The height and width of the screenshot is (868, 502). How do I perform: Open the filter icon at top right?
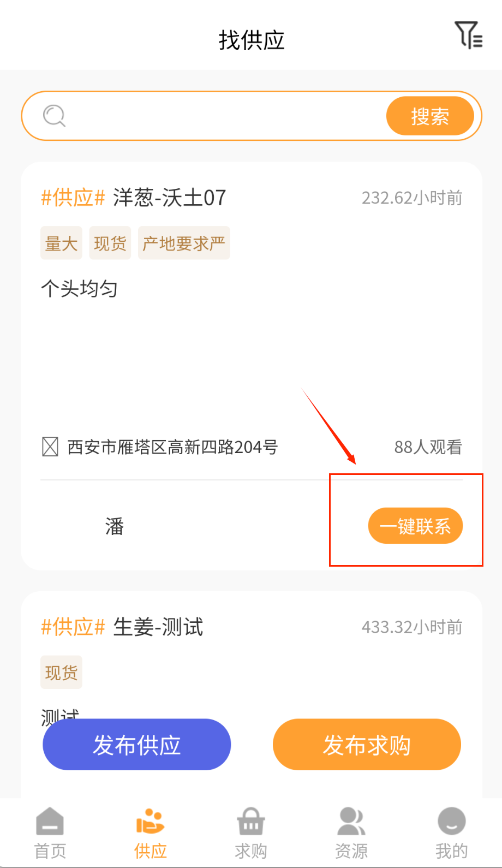[x=468, y=35]
